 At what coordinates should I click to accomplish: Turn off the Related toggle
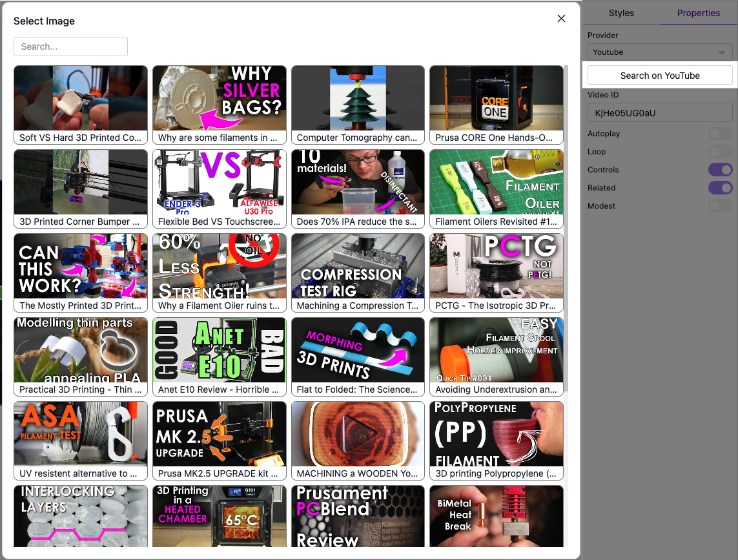[x=719, y=187]
